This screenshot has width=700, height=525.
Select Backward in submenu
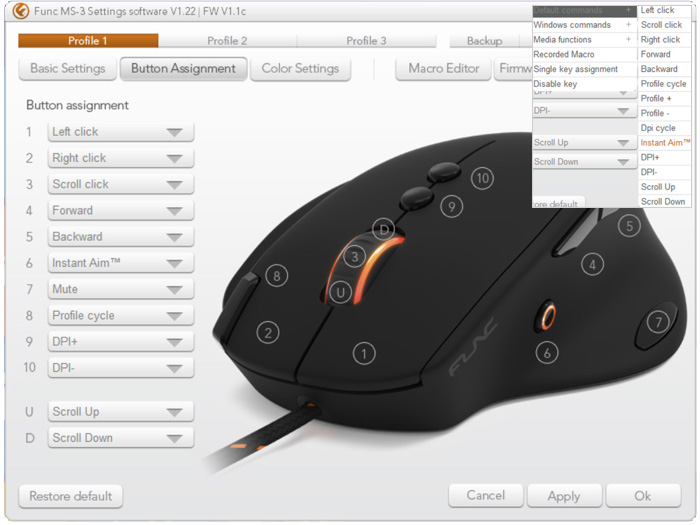(665, 69)
